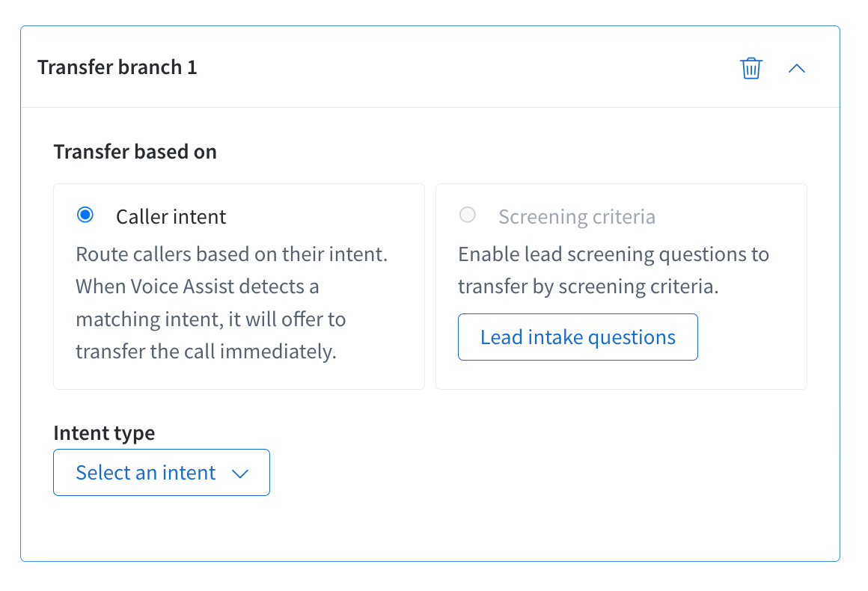Click the Screening criteria label text
The height and width of the screenshot is (591, 868).
pyautogui.click(x=577, y=216)
